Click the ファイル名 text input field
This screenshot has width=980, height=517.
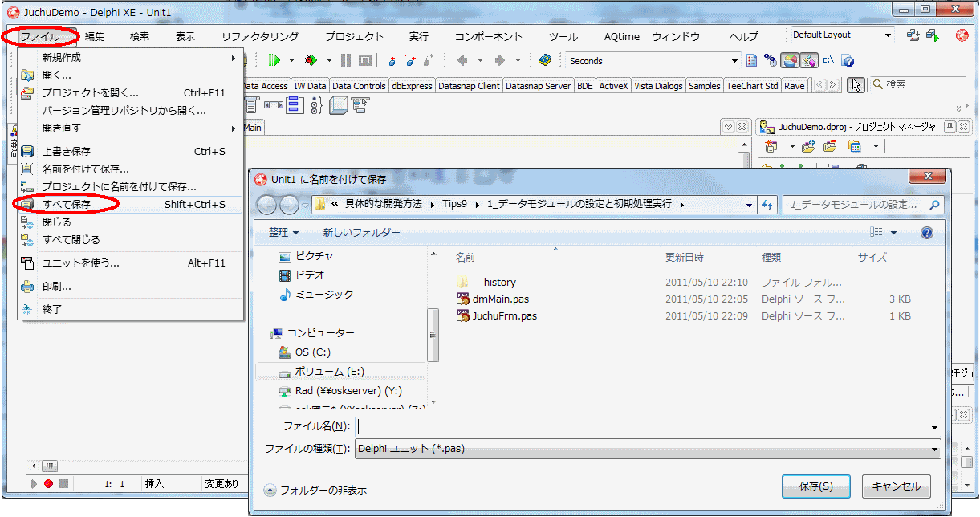coord(642,427)
